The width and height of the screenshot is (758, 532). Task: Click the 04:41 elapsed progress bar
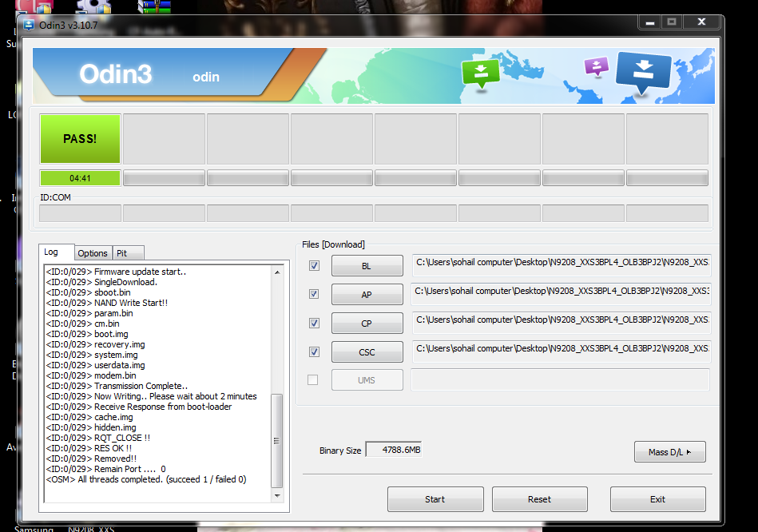point(80,178)
